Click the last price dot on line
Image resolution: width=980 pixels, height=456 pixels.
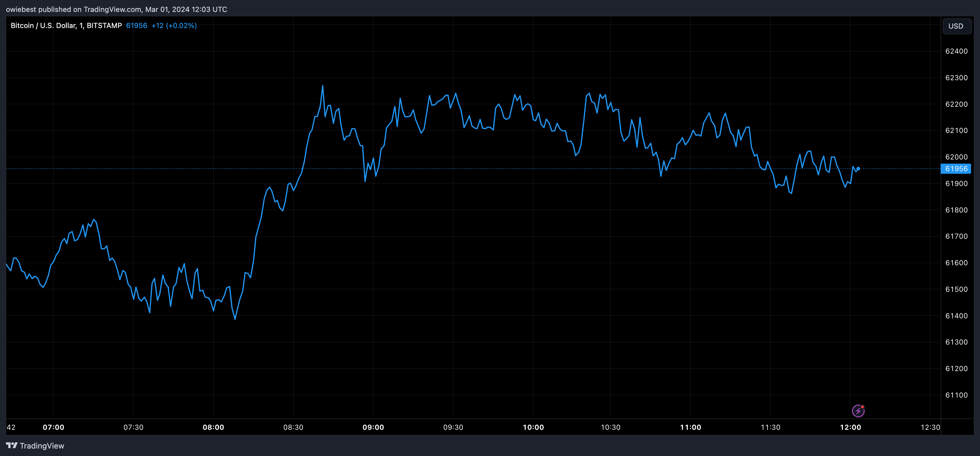[x=858, y=168]
